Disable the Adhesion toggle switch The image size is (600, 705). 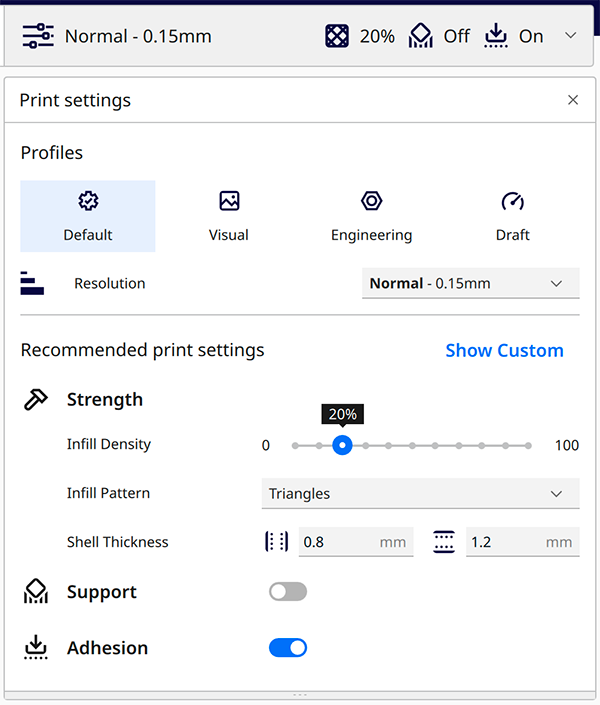pos(288,648)
